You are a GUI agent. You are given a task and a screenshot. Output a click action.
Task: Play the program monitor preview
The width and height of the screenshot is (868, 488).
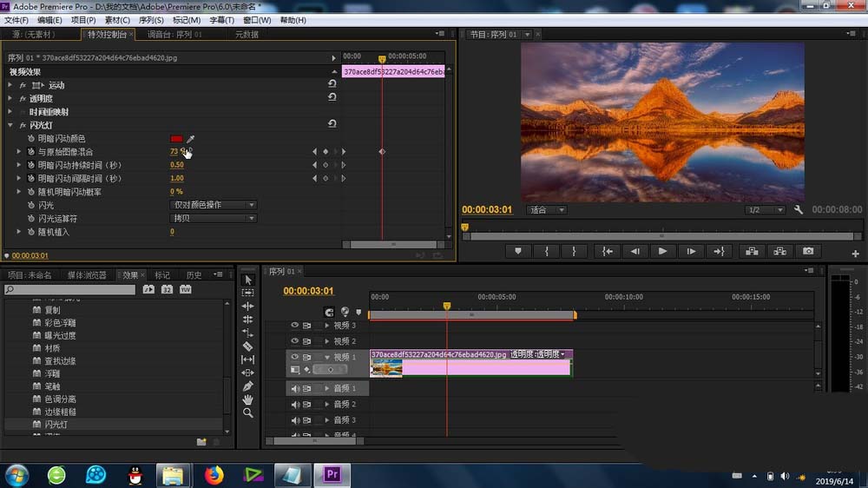pyautogui.click(x=662, y=252)
